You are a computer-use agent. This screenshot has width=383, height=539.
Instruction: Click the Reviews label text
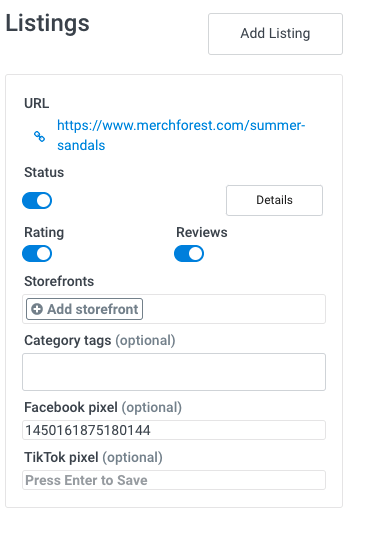click(202, 232)
